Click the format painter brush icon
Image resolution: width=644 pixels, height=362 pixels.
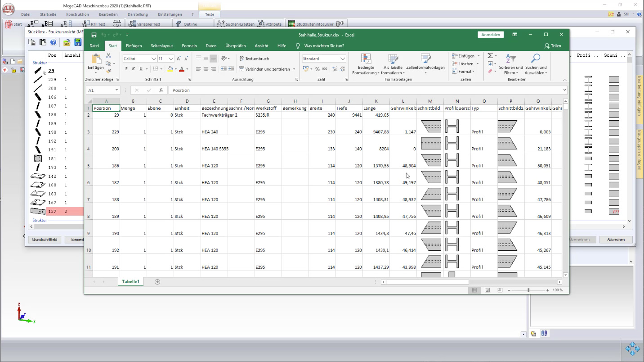click(108, 71)
